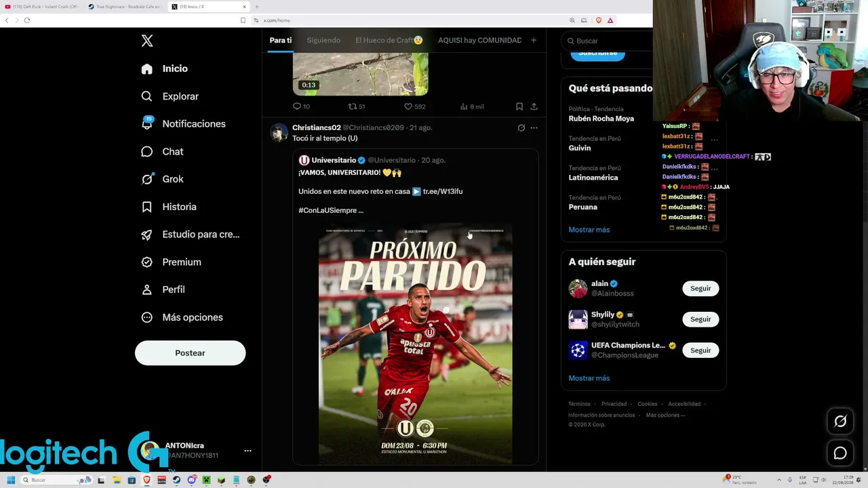Open Historia in the sidebar

(x=169, y=207)
